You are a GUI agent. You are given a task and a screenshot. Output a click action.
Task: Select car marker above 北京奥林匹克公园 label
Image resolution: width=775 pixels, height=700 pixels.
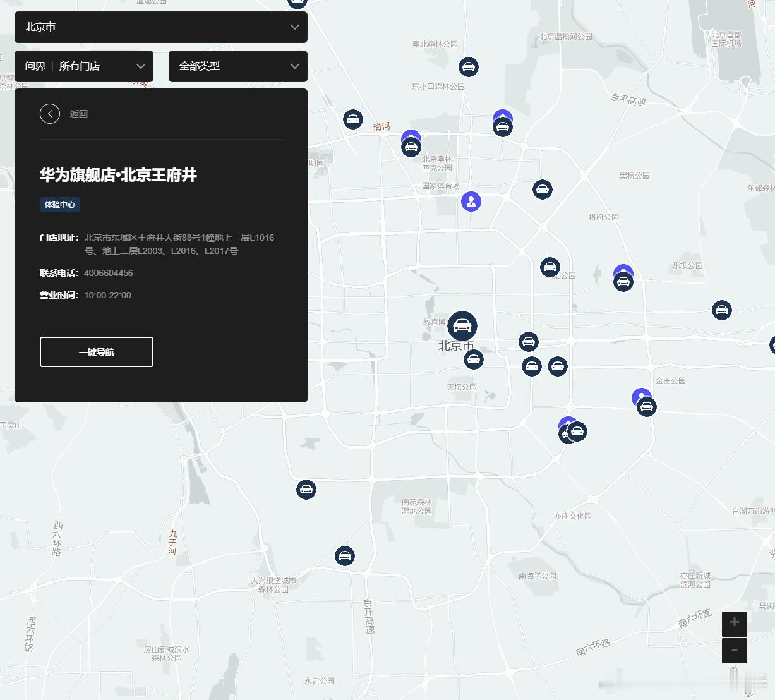pyautogui.click(x=411, y=147)
